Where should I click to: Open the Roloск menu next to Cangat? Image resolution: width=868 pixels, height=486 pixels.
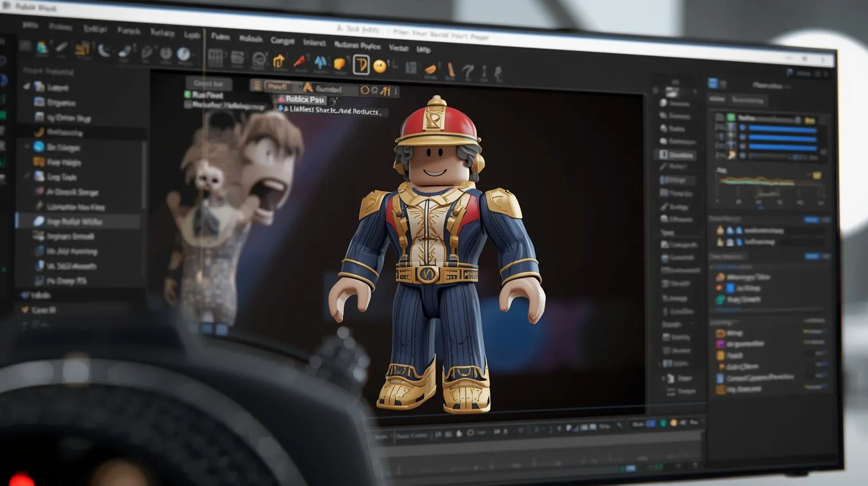[251, 39]
